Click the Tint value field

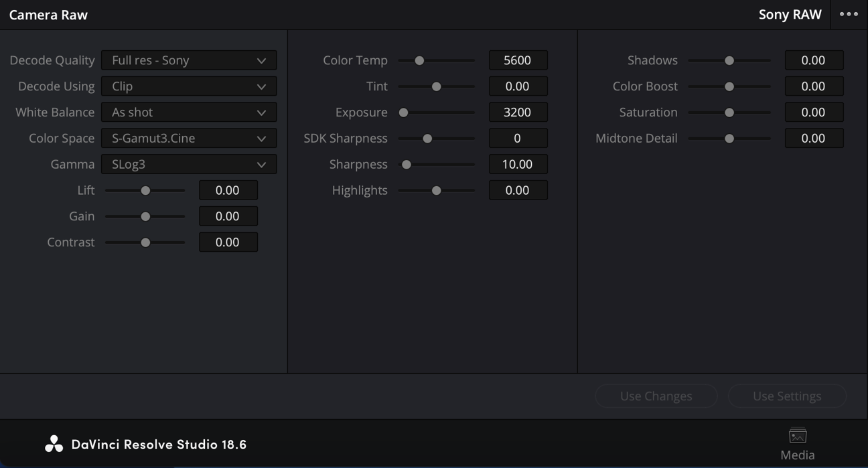(518, 86)
